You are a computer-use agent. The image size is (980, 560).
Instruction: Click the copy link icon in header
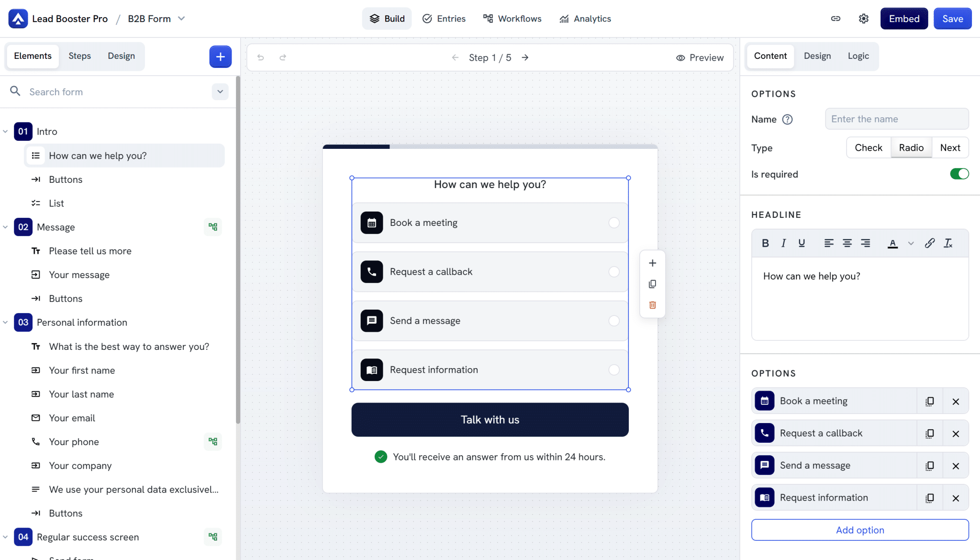(x=835, y=19)
